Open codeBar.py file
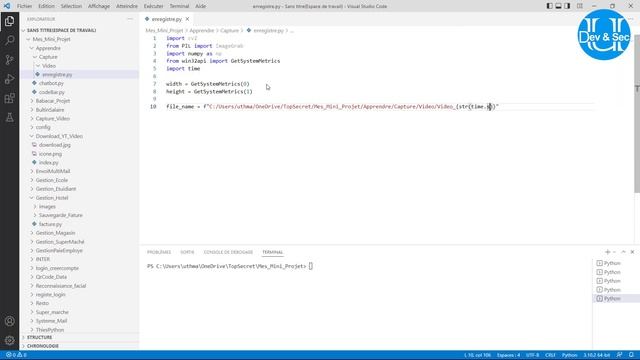 point(51,92)
